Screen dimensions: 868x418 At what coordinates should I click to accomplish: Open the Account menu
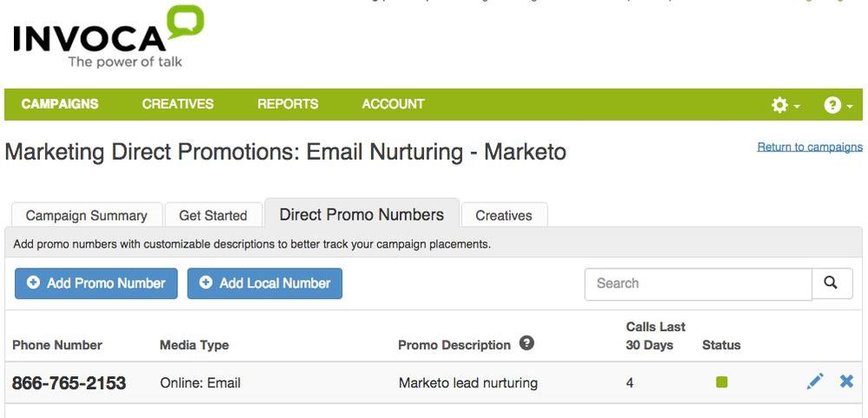click(x=393, y=104)
